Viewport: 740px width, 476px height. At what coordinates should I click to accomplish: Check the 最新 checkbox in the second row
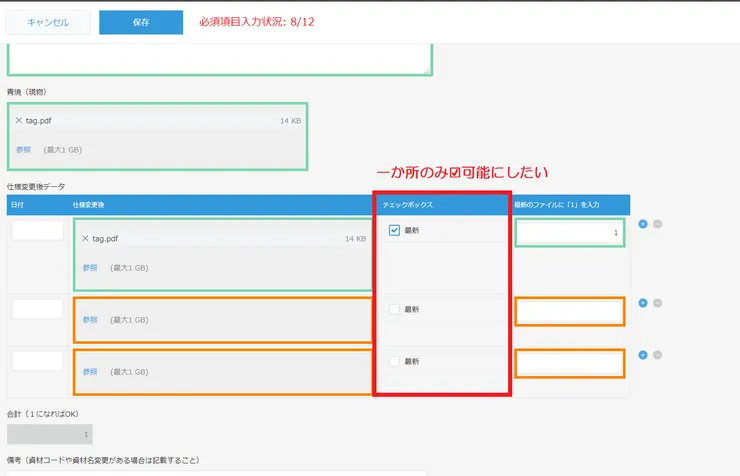(395, 309)
